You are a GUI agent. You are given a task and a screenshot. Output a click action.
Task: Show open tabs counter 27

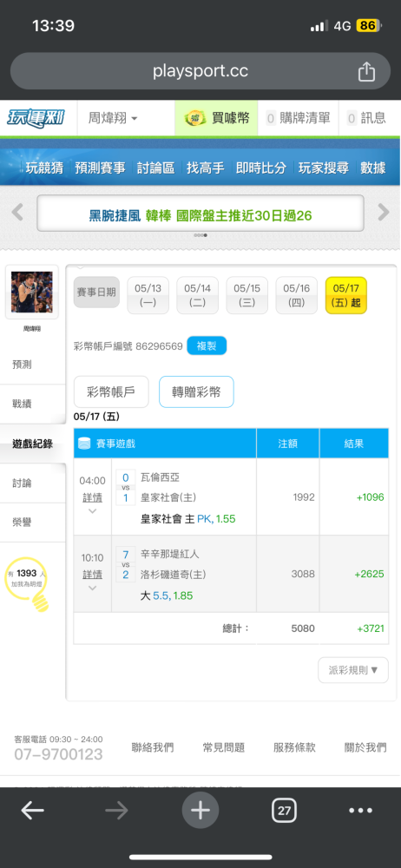pos(284,811)
